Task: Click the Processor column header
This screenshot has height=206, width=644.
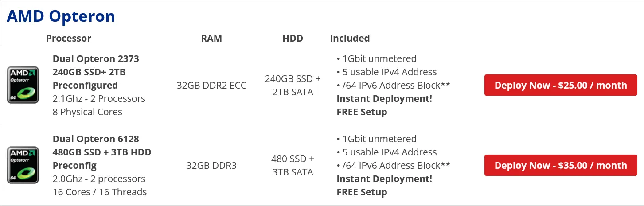Action: click(x=69, y=38)
